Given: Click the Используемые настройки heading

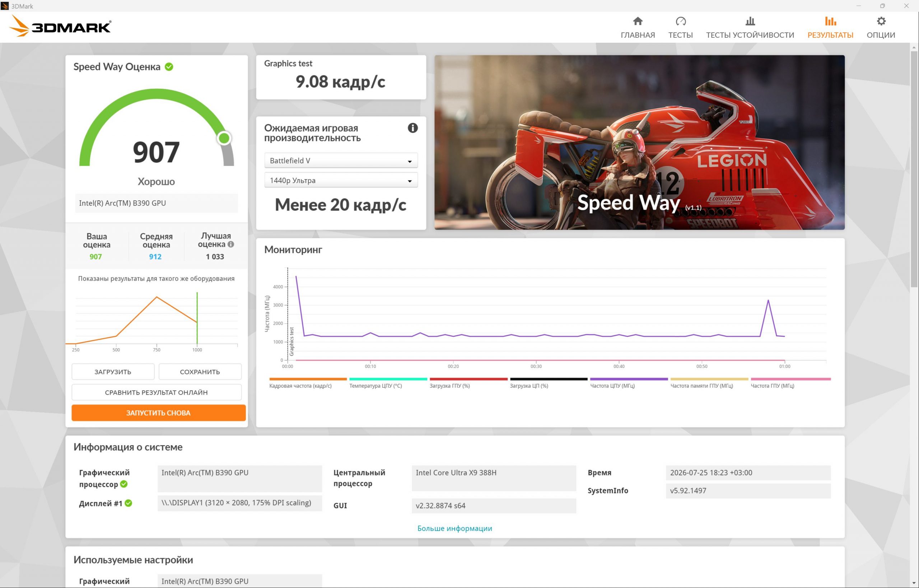Looking at the screenshot, I should click(x=133, y=560).
